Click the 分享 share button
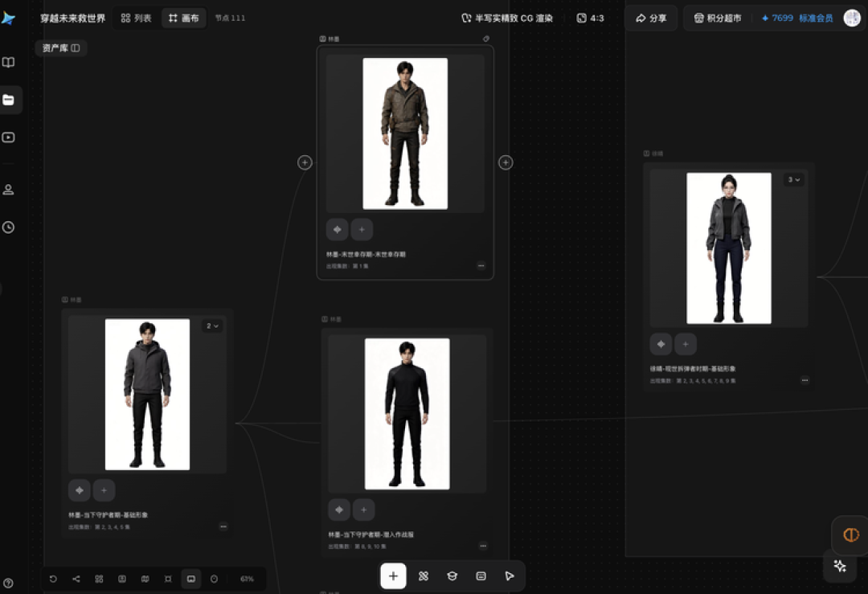 [651, 18]
